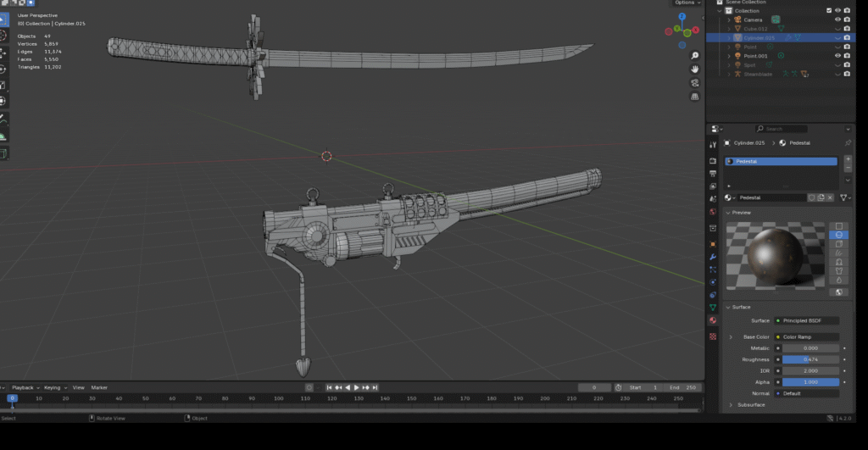Image resolution: width=868 pixels, height=450 pixels.
Task: Toggle camera view with the camera gizmo
Action: click(695, 82)
